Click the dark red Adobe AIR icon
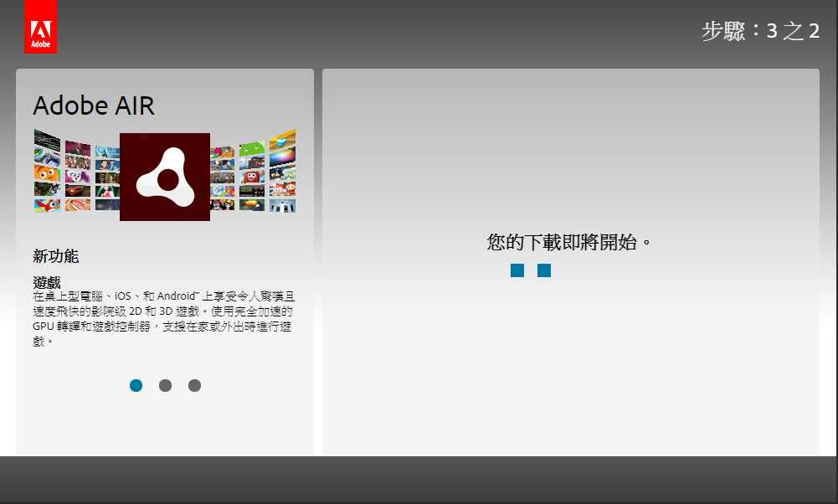This screenshot has height=504, width=838. (165, 177)
